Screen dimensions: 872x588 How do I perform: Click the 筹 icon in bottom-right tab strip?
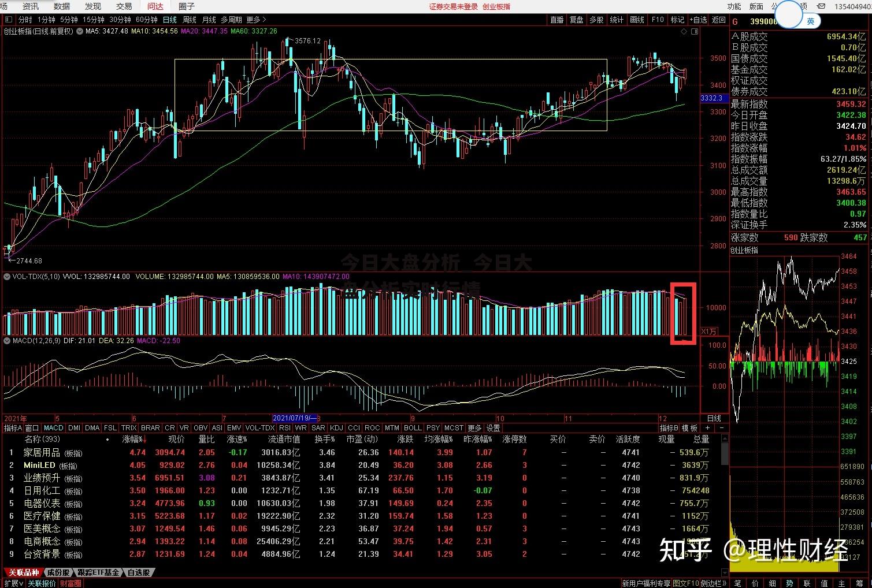(859, 583)
